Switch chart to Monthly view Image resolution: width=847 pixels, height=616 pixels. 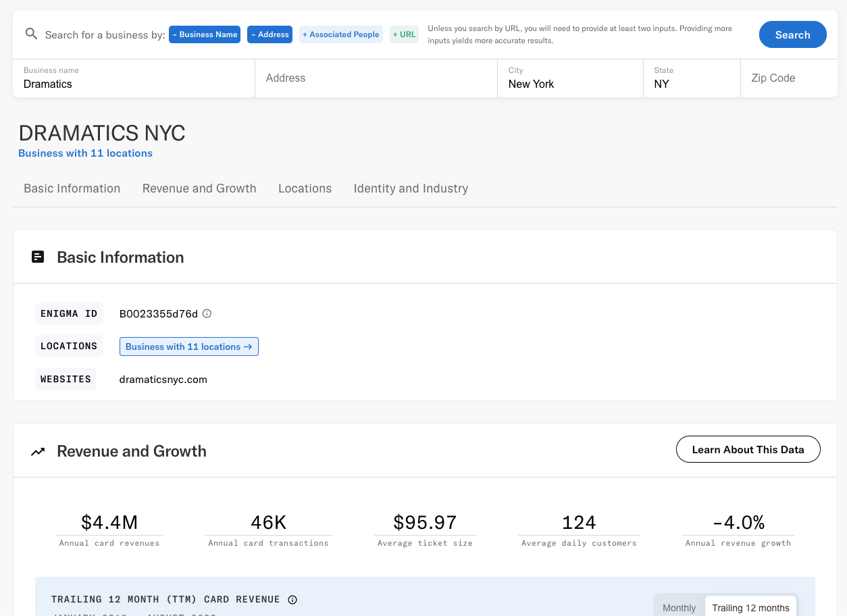(x=679, y=607)
